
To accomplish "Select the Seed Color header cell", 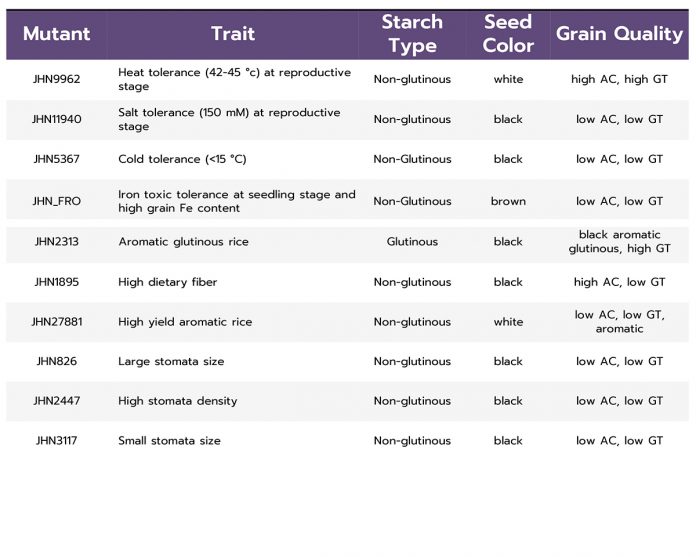I will (508, 34).
